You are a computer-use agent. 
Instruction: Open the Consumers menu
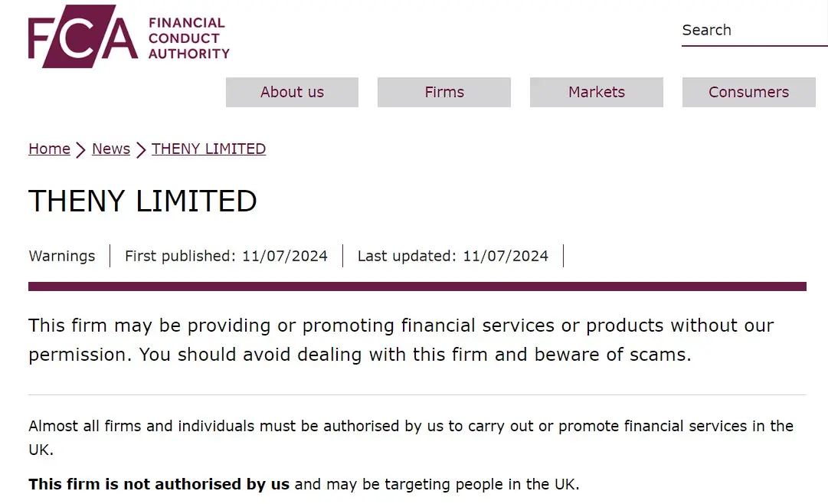[x=748, y=92]
